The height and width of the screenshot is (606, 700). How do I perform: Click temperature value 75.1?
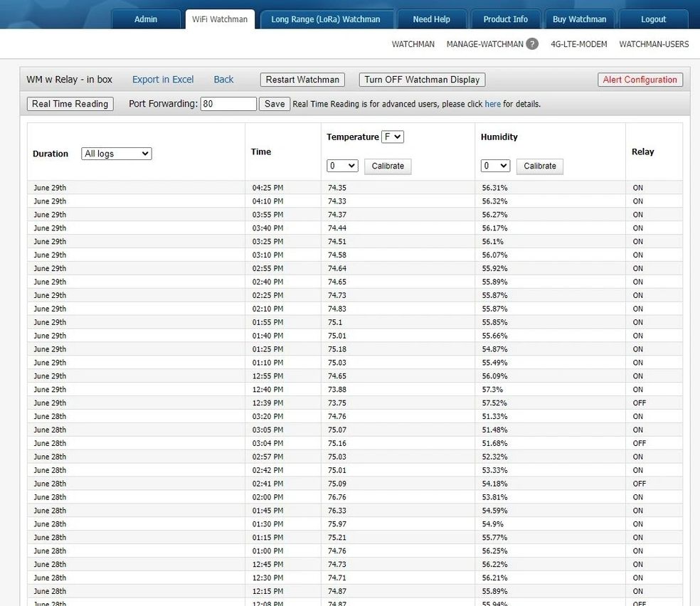click(335, 322)
